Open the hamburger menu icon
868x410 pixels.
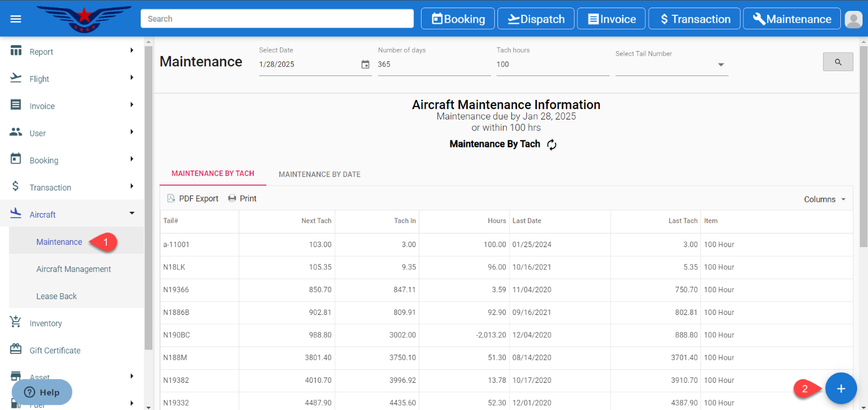(16, 19)
